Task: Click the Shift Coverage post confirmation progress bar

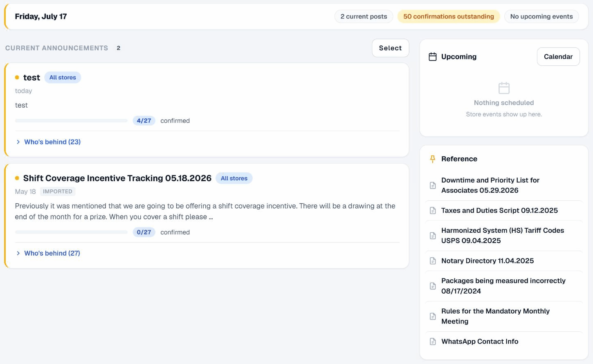Action: click(x=71, y=232)
